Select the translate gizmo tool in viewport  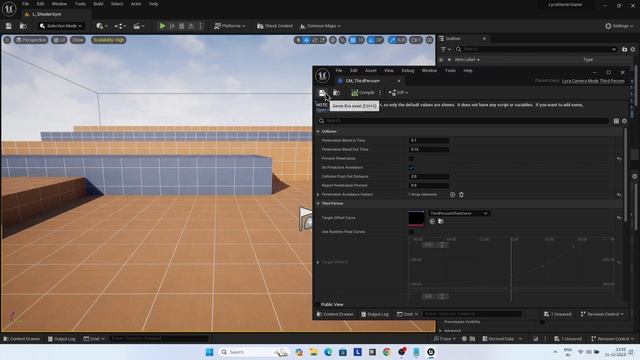307,40
